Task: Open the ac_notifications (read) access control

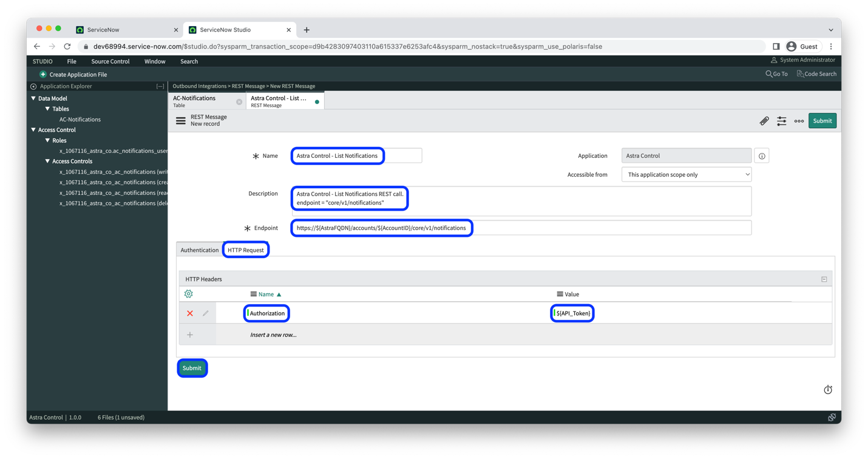Action: [114, 193]
